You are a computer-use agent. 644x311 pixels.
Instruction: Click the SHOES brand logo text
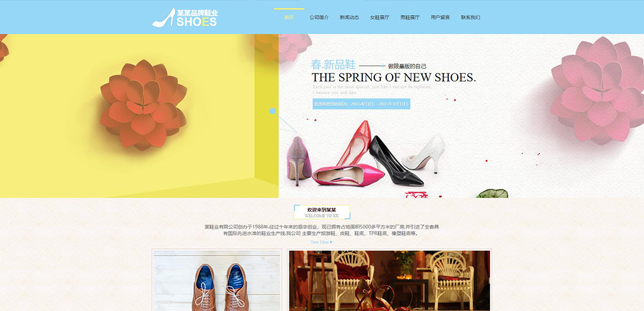[197, 21]
